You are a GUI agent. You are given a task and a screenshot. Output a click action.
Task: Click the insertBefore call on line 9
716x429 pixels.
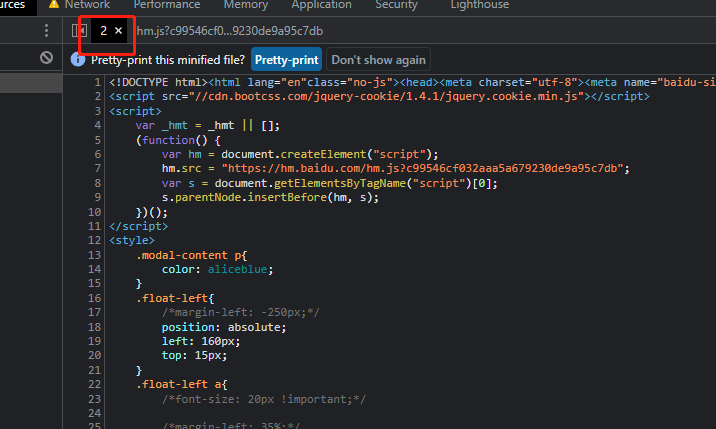(x=287, y=197)
